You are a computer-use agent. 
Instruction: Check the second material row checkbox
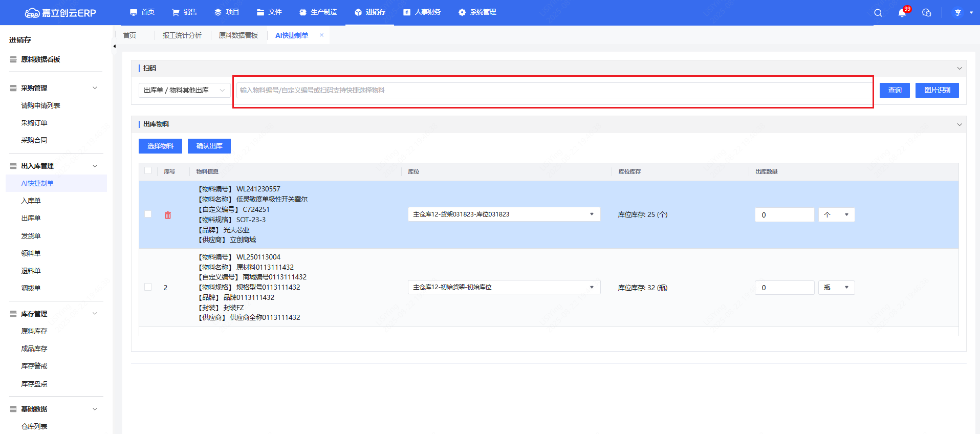148,287
